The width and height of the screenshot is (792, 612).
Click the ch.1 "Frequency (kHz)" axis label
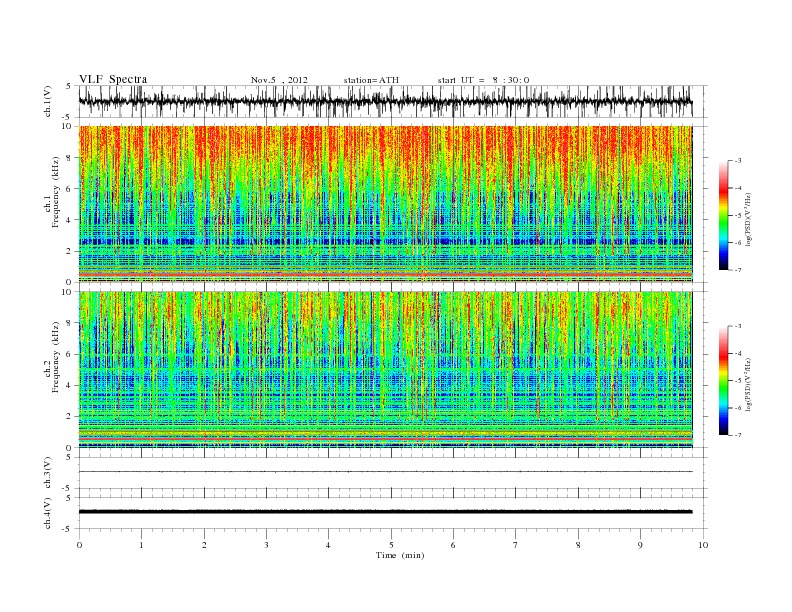tap(56, 192)
